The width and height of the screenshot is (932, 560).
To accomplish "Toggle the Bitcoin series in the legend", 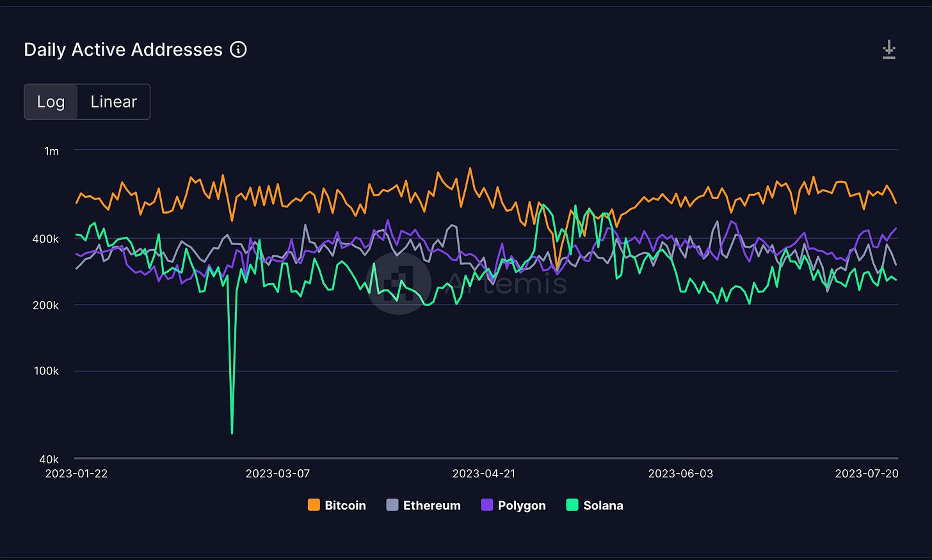I will 337,505.
